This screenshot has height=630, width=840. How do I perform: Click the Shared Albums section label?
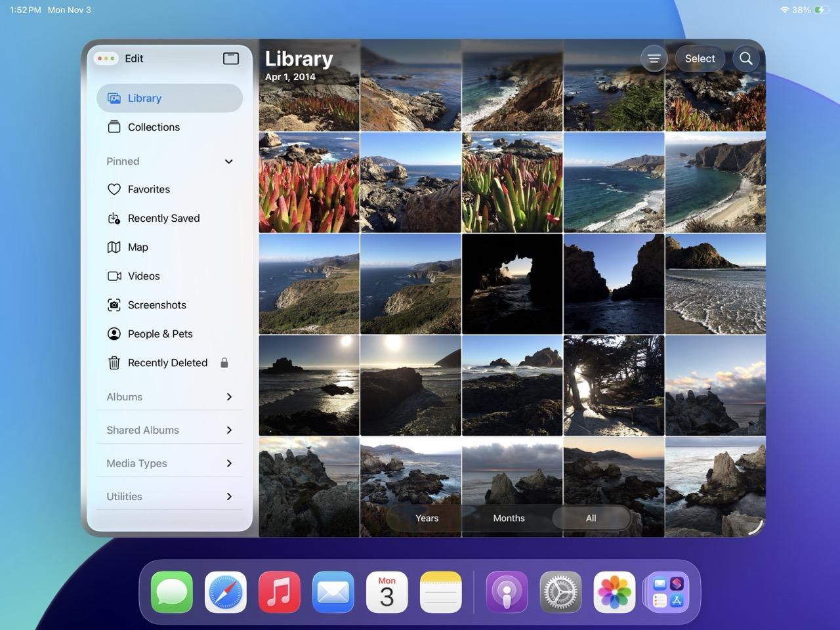click(x=142, y=430)
